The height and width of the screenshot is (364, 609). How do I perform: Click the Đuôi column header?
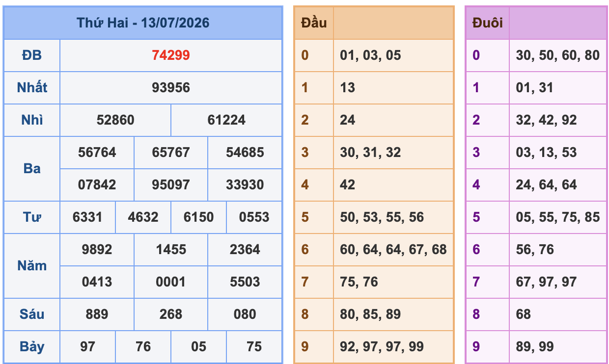click(487, 23)
